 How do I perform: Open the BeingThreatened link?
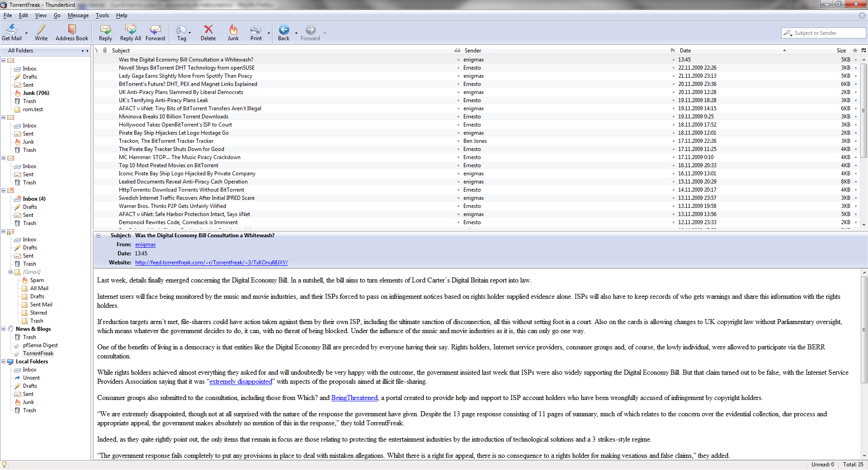click(x=354, y=398)
